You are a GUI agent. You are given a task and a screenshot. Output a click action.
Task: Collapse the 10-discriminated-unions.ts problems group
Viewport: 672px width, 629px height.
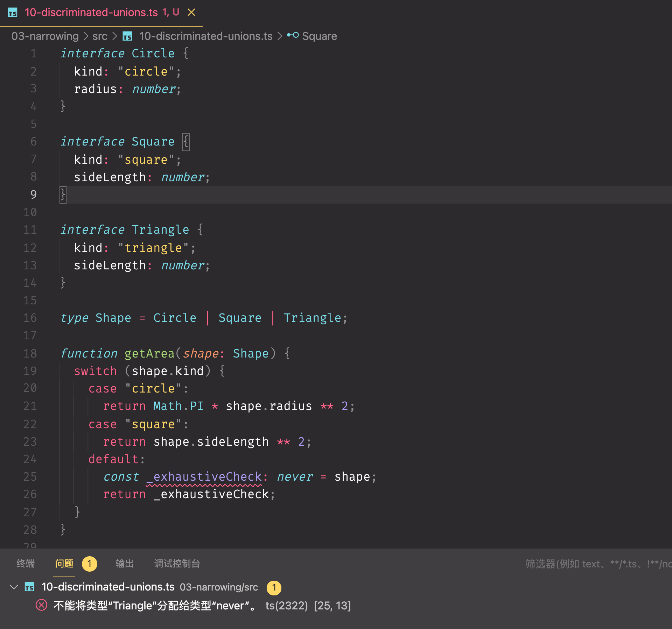click(14, 587)
